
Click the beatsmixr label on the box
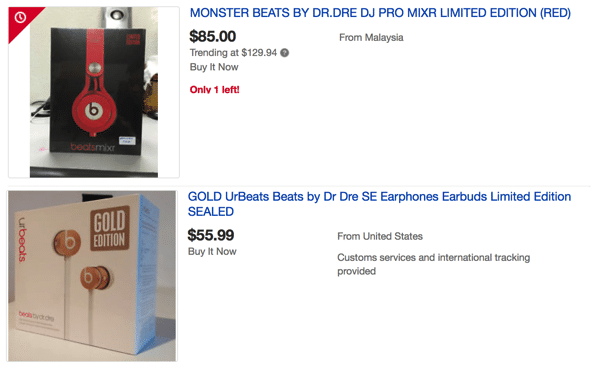coord(92,147)
